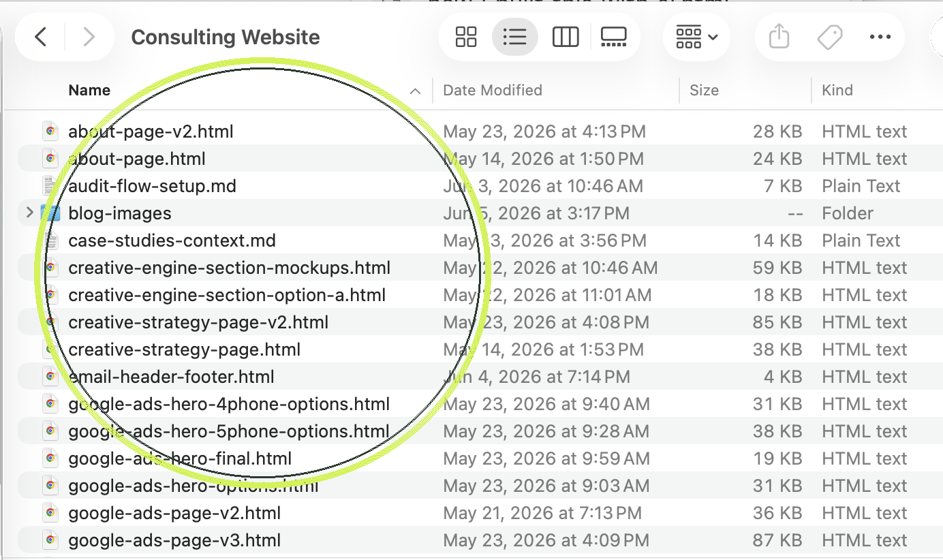The width and height of the screenshot is (943, 560).
Task: Sort by the Size column header
Action: click(x=704, y=91)
